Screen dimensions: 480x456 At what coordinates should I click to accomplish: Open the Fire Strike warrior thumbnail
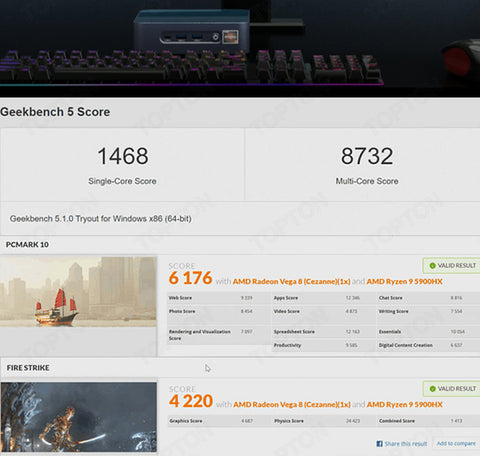(79, 417)
